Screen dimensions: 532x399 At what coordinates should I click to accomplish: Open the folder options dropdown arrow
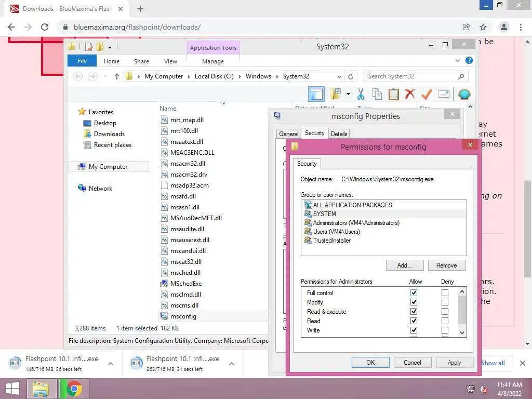coord(348,94)
